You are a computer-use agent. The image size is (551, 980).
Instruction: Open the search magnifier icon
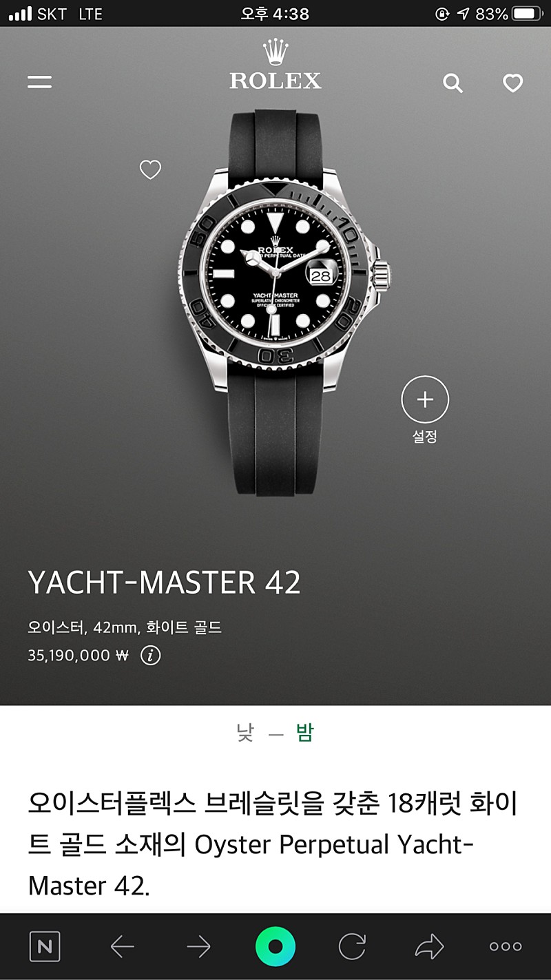453,83
